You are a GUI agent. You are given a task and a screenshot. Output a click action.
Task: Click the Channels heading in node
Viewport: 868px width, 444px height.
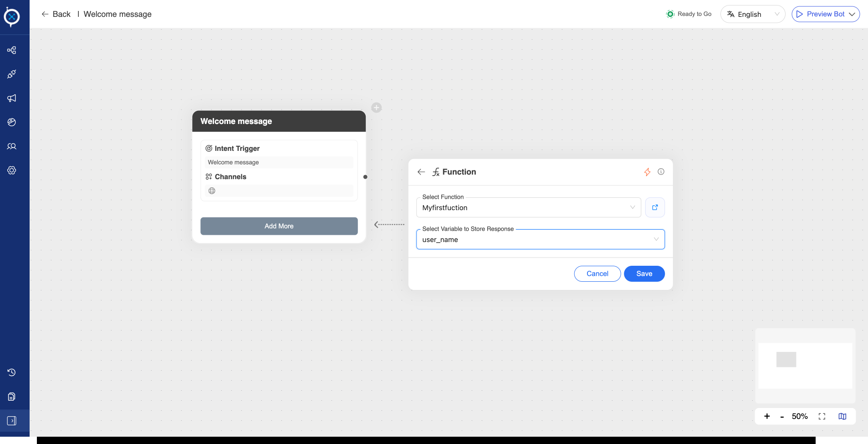tap(230, 177)
